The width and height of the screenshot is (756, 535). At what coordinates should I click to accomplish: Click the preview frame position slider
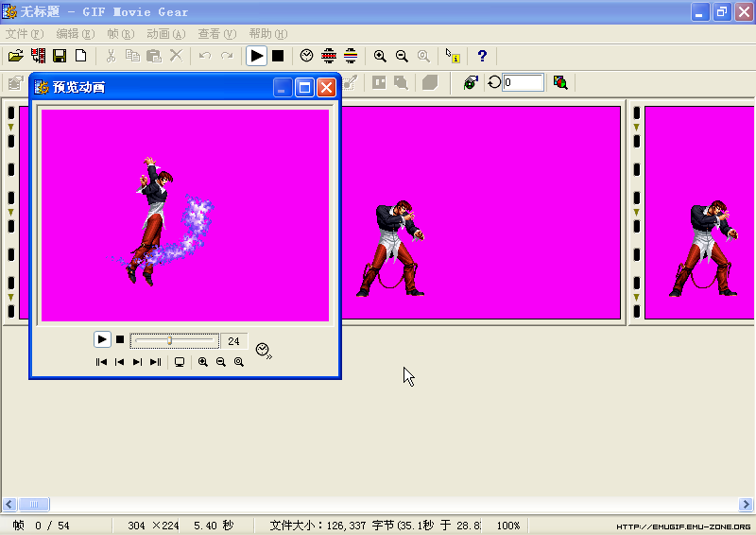pyautogui.click(x=175, y=340)
